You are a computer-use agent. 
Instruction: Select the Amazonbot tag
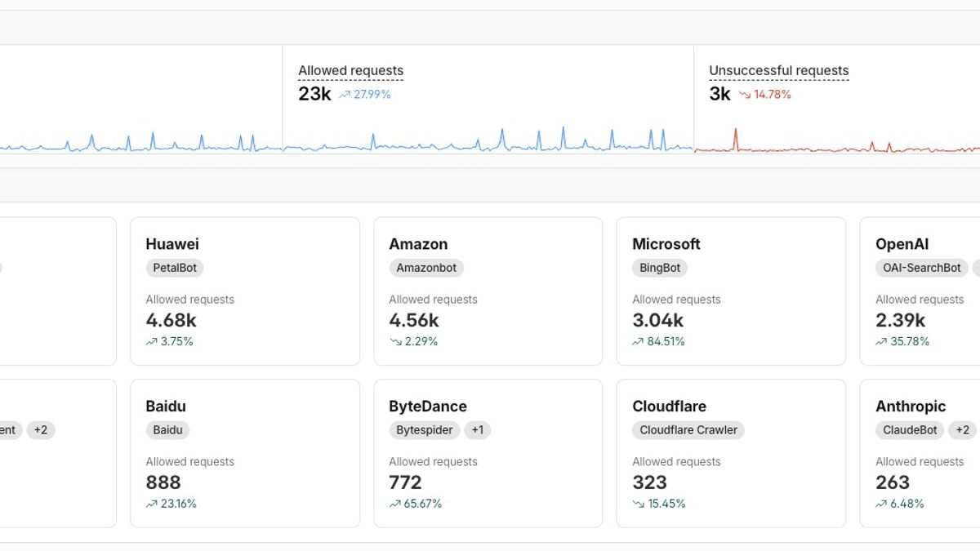tap(426, 268)
